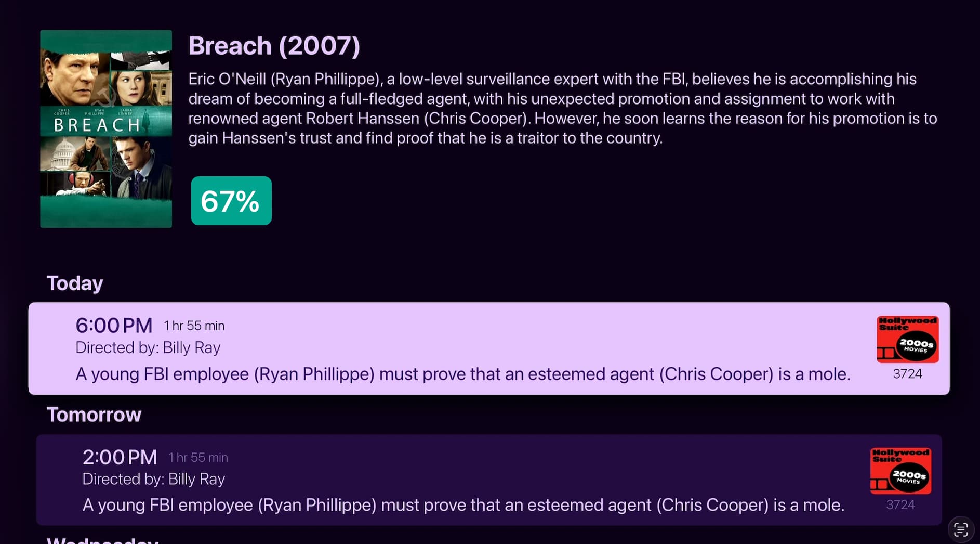Select the Today section heading
980x544 pixels.
tap(75, 283)
